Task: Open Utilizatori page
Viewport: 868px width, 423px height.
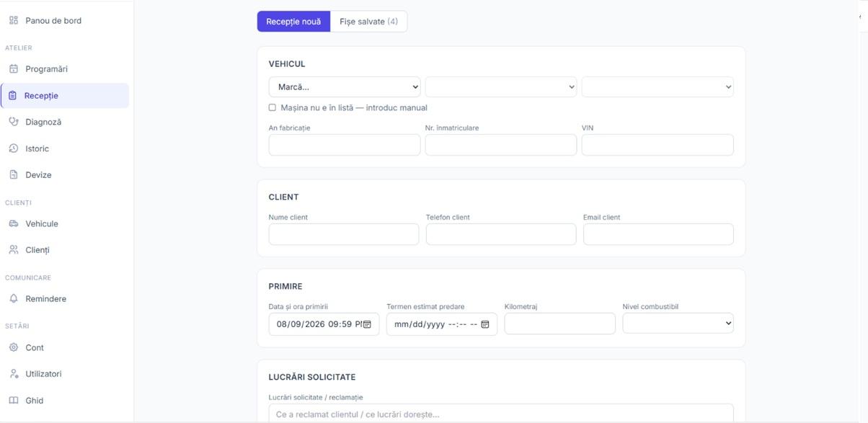Action: coord(65,374)
